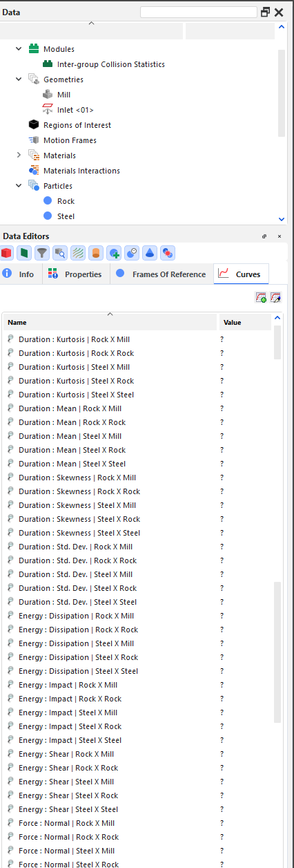Open the funnel Filter tool
Image resolution: width=294 pixels, height=868 pixels.
(x=43, y=253)
